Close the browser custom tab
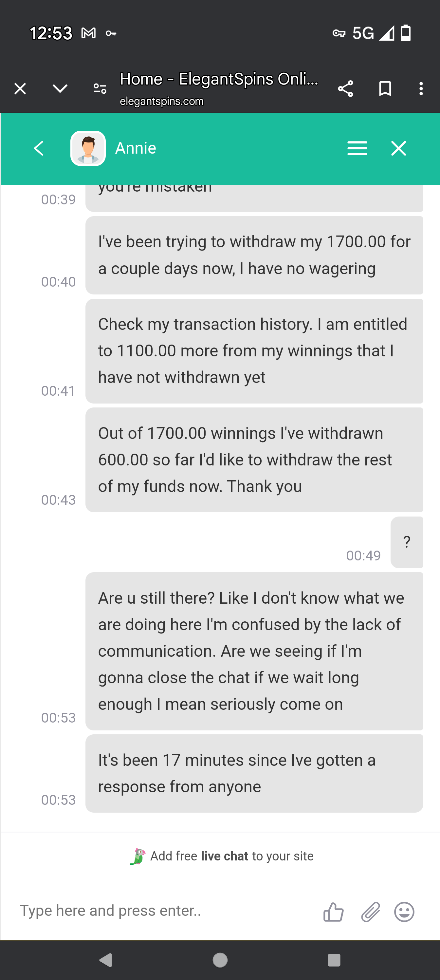Image resolution: width=440 pixels, height=980 pixels. [x=20, y=89]
